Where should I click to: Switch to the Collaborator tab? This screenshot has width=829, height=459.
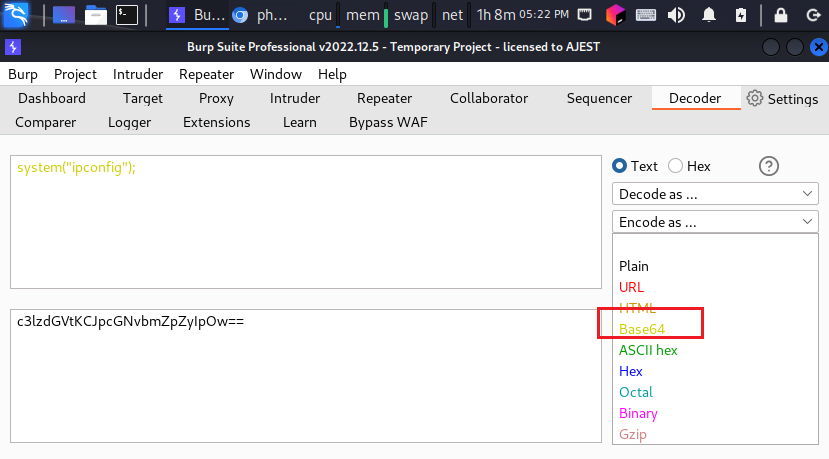[x=489, y=98]
